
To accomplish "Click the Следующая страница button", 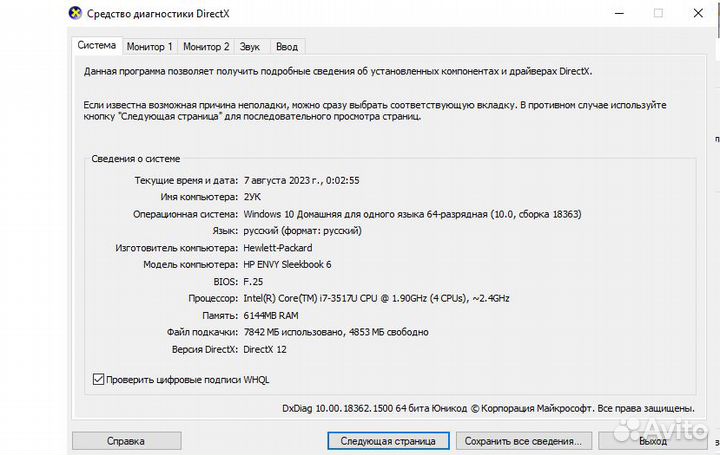I will [x=388, y=441].
